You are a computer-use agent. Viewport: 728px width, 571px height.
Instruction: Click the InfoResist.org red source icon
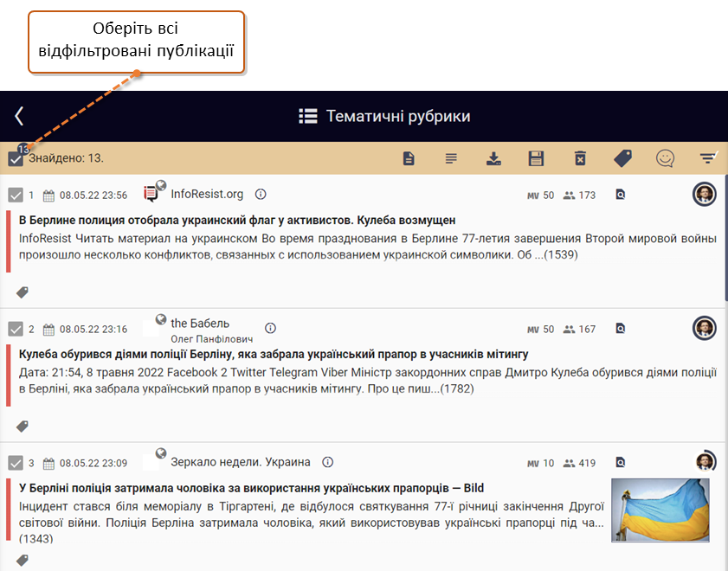click(151, 194)
